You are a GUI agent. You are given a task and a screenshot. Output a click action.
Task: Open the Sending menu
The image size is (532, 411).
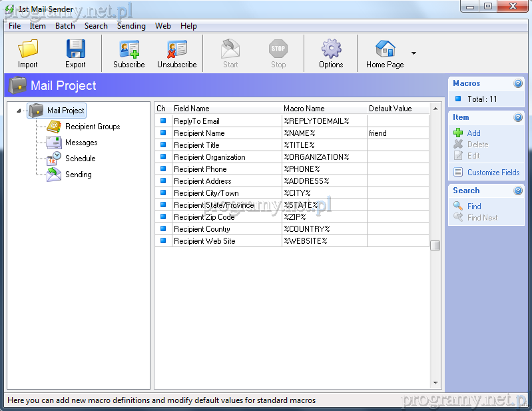[x=131, y=26]
